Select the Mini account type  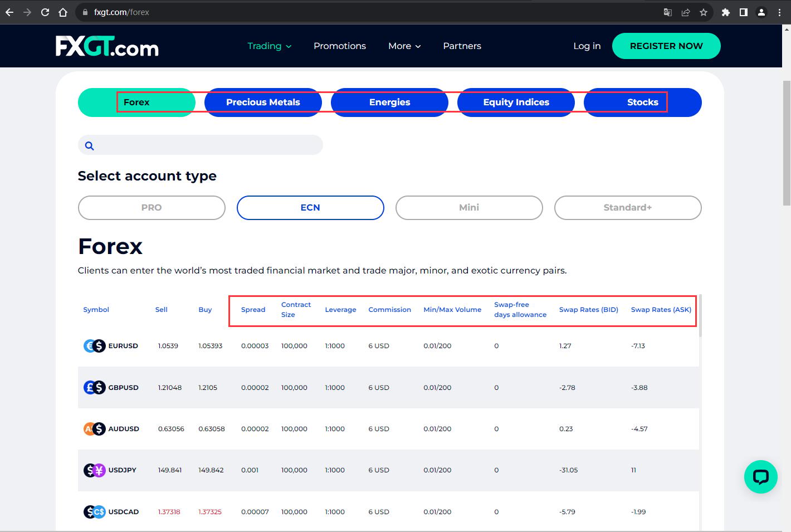tap(469, 208)
